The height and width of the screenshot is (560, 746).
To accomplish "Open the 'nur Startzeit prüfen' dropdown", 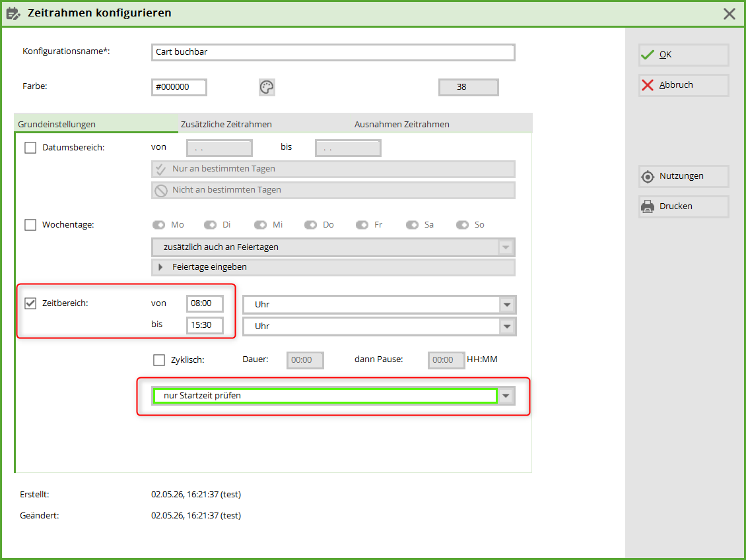I will (x=333, y=396).
